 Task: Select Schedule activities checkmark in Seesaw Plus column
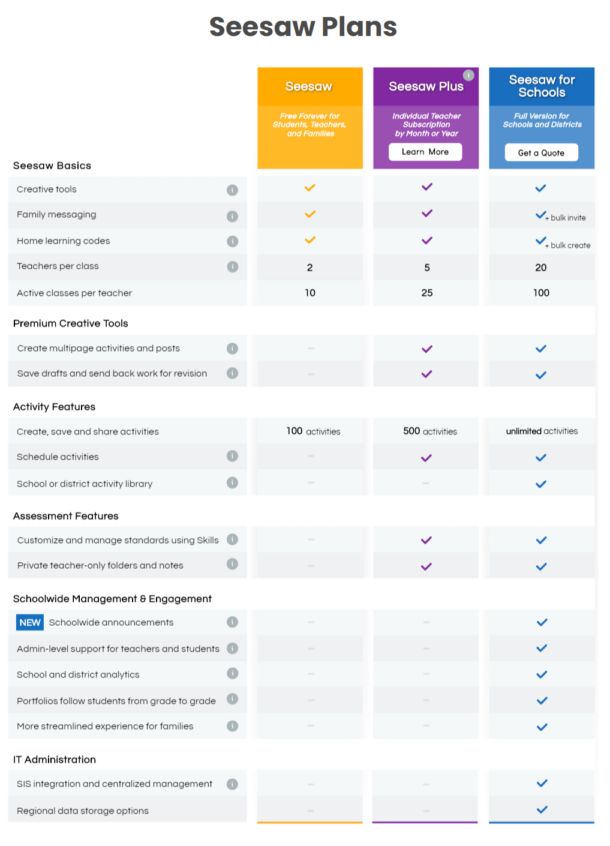coord(426,455)
